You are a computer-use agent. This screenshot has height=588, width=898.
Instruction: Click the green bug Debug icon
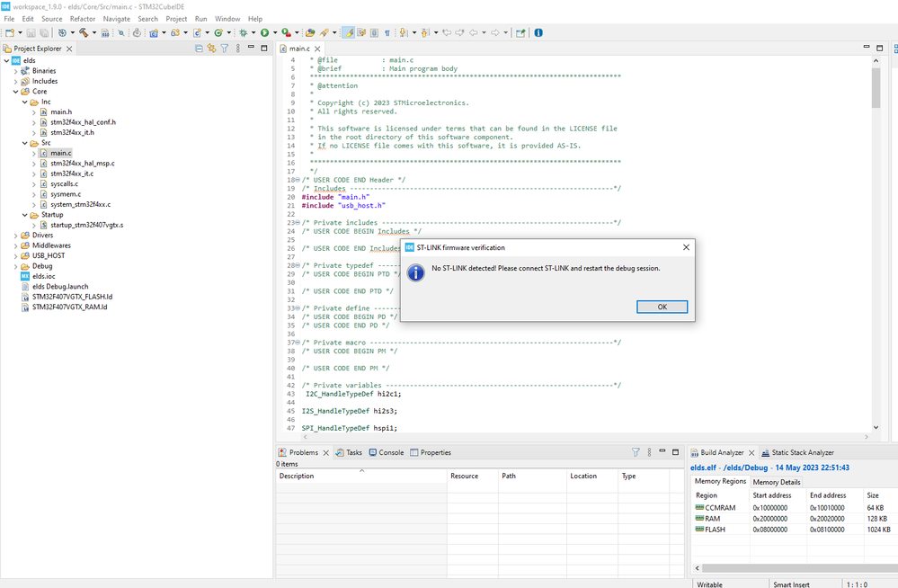tap(243, 33)
